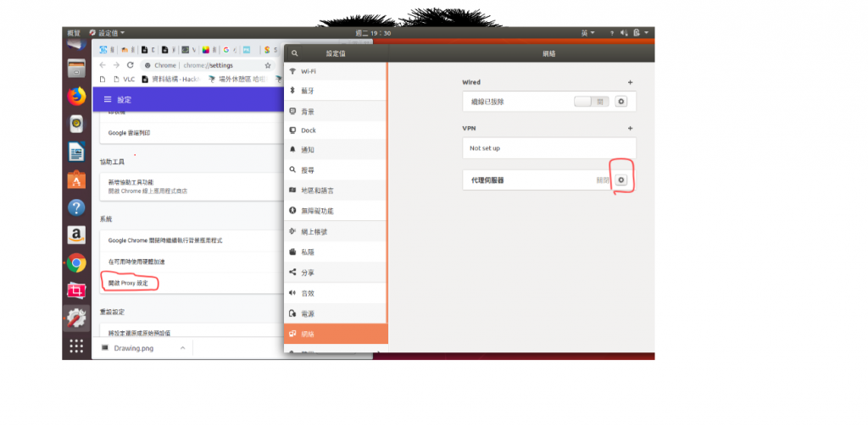868x426 pixels.
Task: Open the Chrome settings hamburger menu
Action: click(108, 100)
